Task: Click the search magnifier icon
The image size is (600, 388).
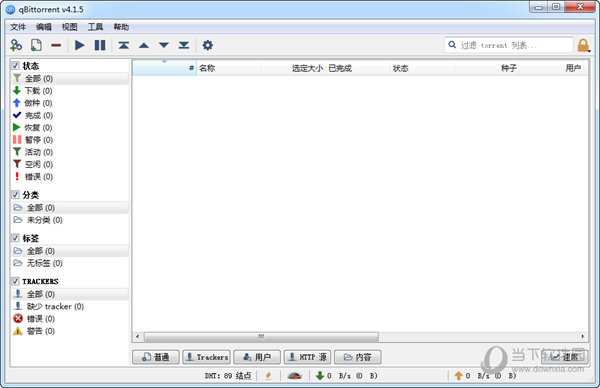Action: [x=452, y=45]
